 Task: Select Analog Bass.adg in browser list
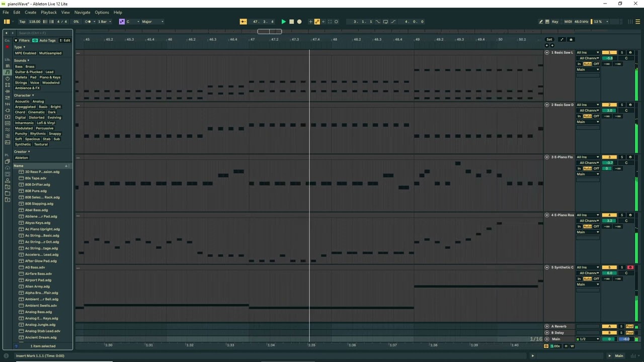[38, 312]
